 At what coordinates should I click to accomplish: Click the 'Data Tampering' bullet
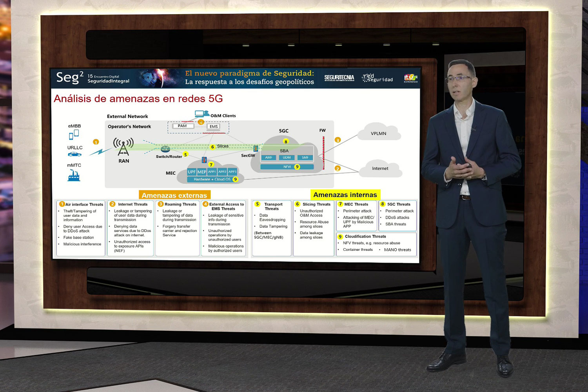[x=273, y=226]
